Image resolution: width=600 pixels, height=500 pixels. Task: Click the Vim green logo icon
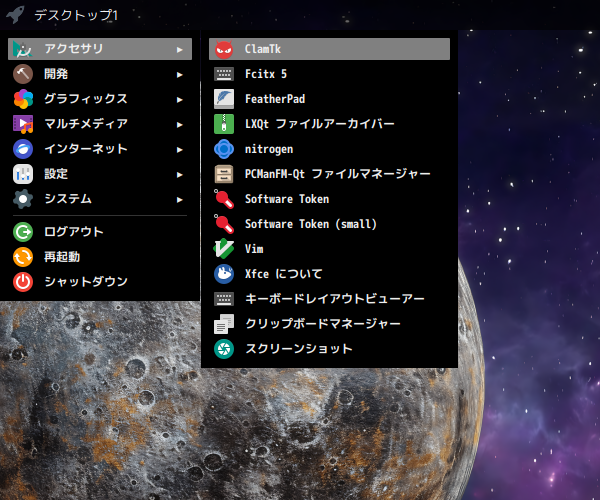point(224,249)
